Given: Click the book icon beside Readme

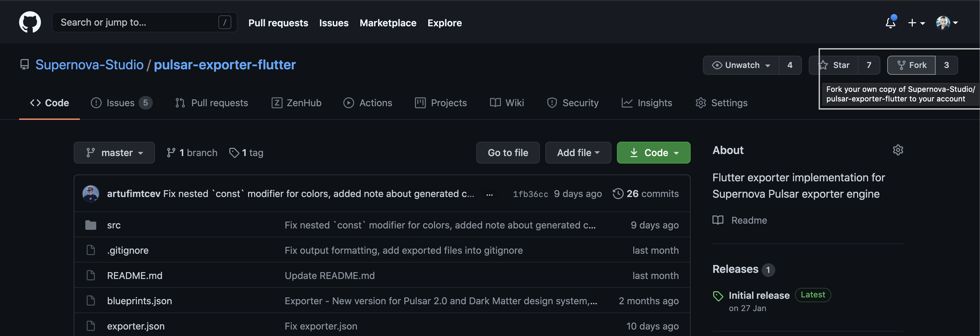Looking at the screenshot, I should (x=718, y=220).
